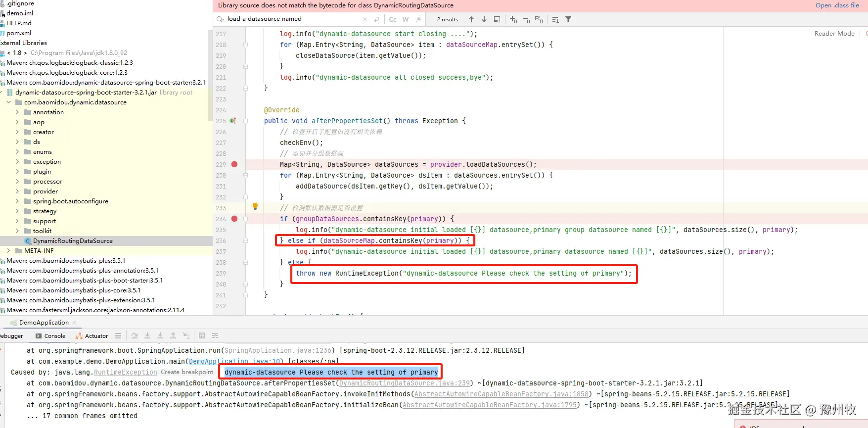This screenshot has height=428, width=868.
Task: Click Run to Cursor debug icon
Action: click(186, 335)
